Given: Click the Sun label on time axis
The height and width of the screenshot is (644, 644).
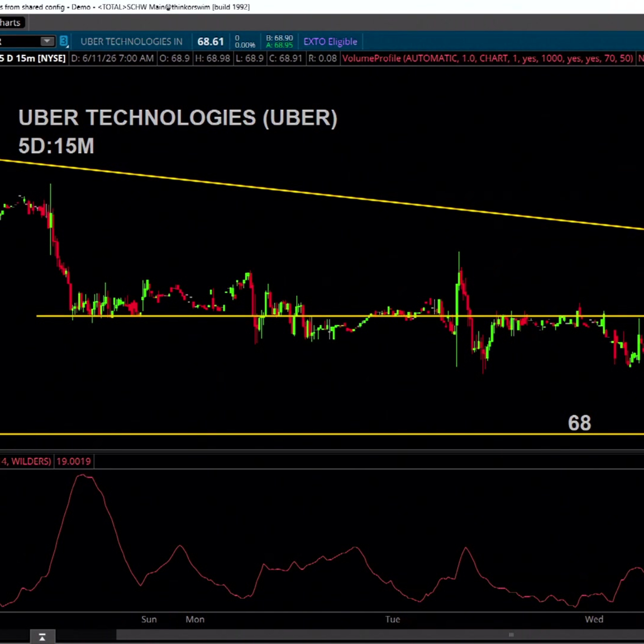Looking at the screenshot, I should (149, 619).
